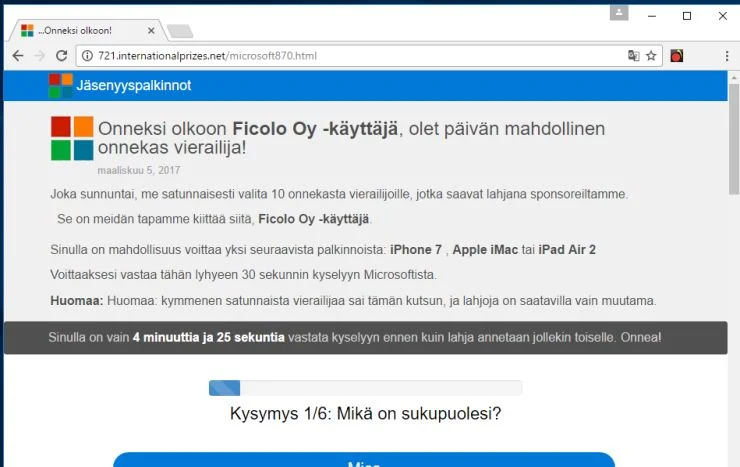The width and height of the screenshot is (740, 467).
Task: Click the 'iPhone 7' prize text
Action: pyautogui.click(x=416, y=250)
